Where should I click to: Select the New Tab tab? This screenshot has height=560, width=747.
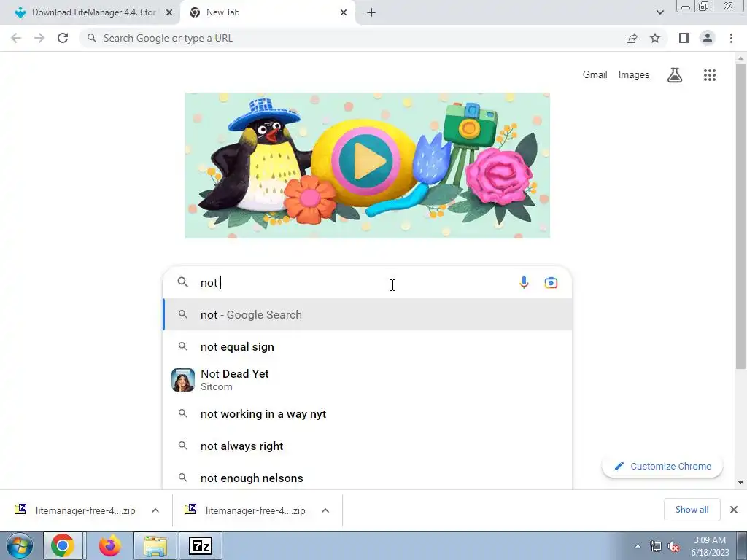(x=267, y=12)
